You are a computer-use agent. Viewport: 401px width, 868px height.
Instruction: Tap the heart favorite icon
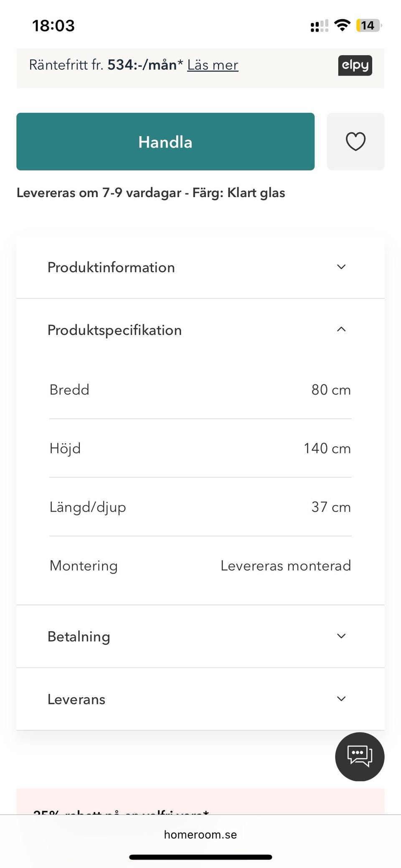[355, 142]
